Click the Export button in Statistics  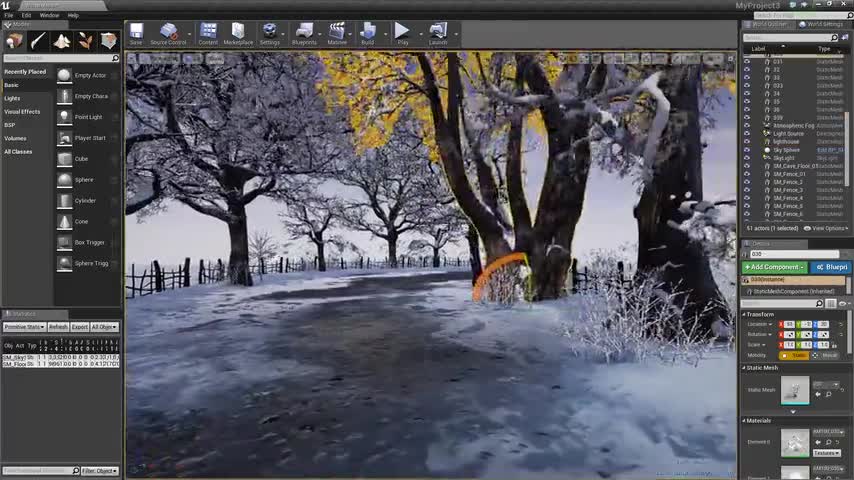coord(80,327)
